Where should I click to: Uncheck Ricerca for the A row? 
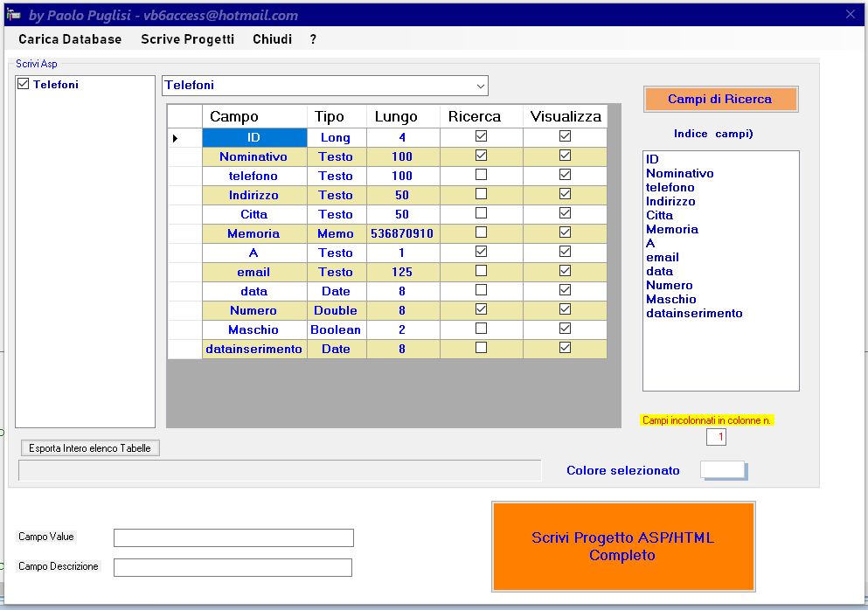point(481,252)
